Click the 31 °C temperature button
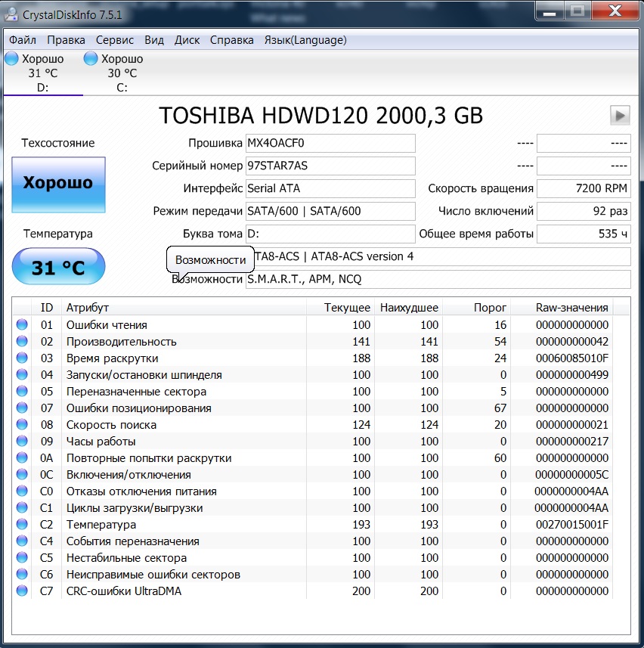Screen dimensions: 644x648 (58, 267)
